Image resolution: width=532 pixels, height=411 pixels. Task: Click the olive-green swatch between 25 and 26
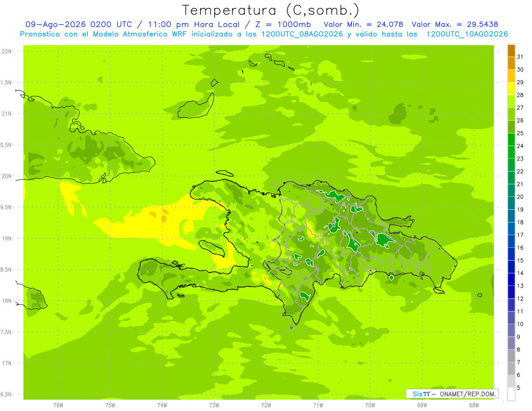click(511, 126)
